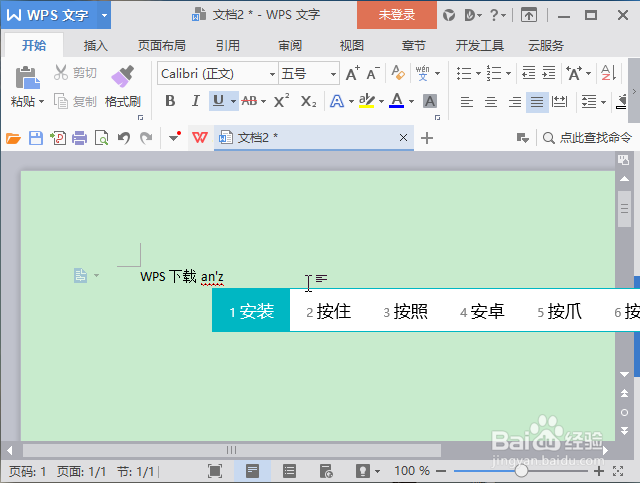Switch to outline view in status bar
The height and width of the screenshot is (483, 640).
tap(289, 471)
